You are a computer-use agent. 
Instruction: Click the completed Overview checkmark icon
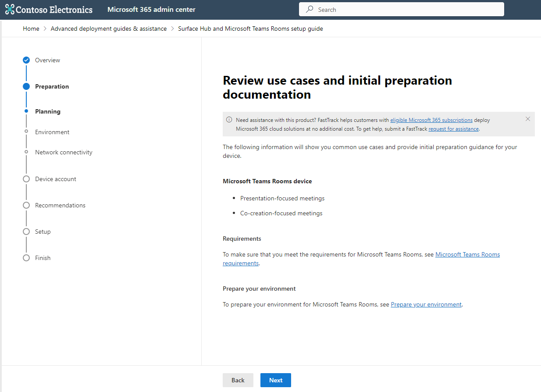(x=26, y=60)
